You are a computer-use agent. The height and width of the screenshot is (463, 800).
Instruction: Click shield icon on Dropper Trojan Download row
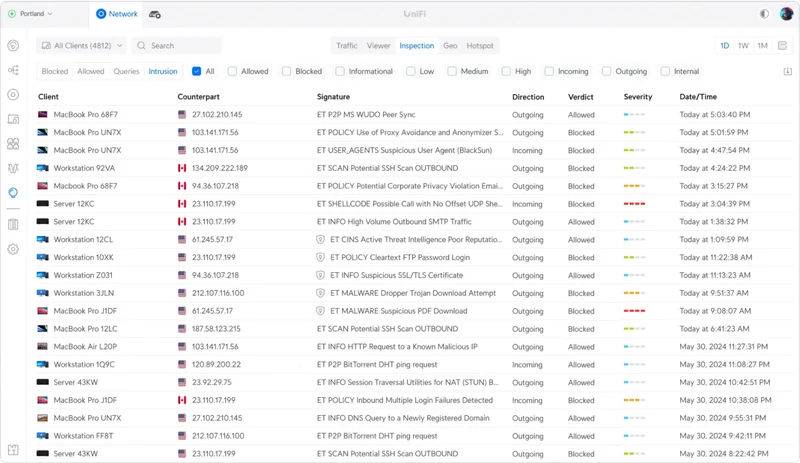pos(320,293)
